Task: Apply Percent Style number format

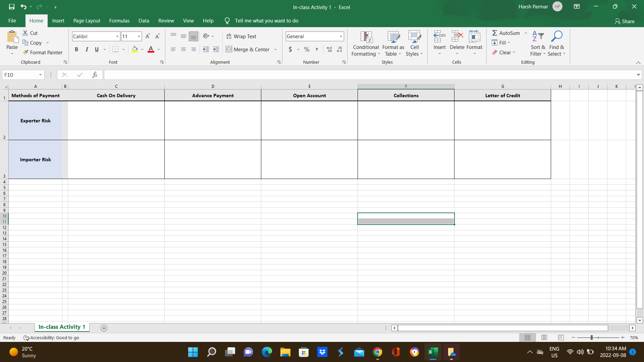Action: [307, 49]
